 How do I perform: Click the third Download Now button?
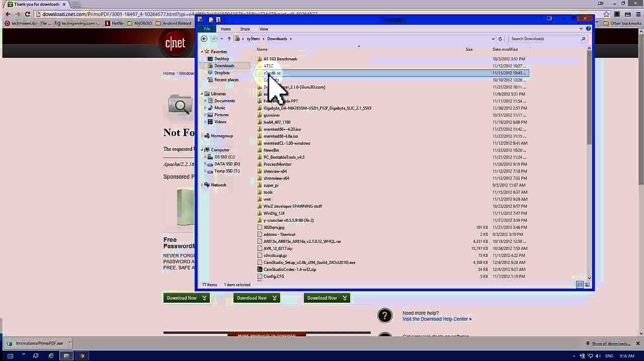pyautogui.click(x=327, y=298)
